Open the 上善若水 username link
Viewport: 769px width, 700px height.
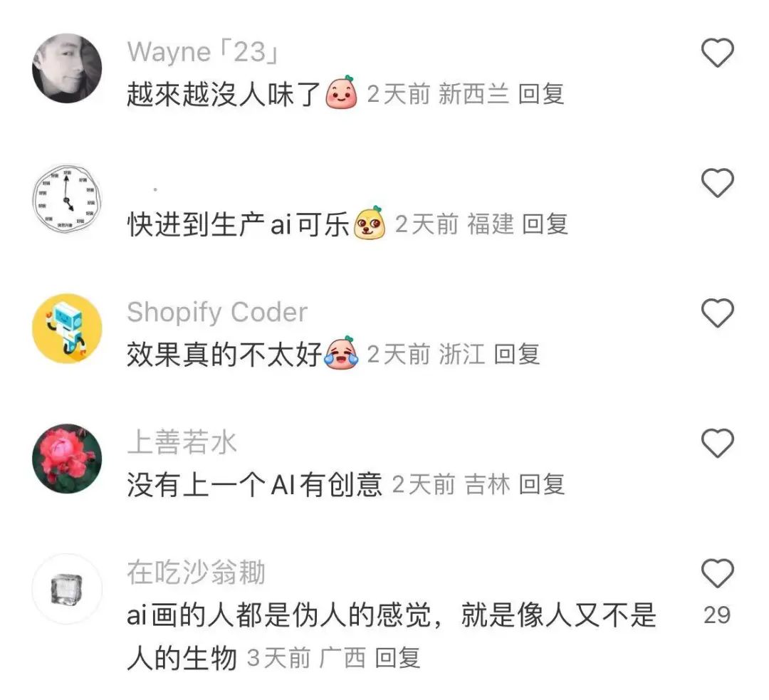tap(182, 442)
